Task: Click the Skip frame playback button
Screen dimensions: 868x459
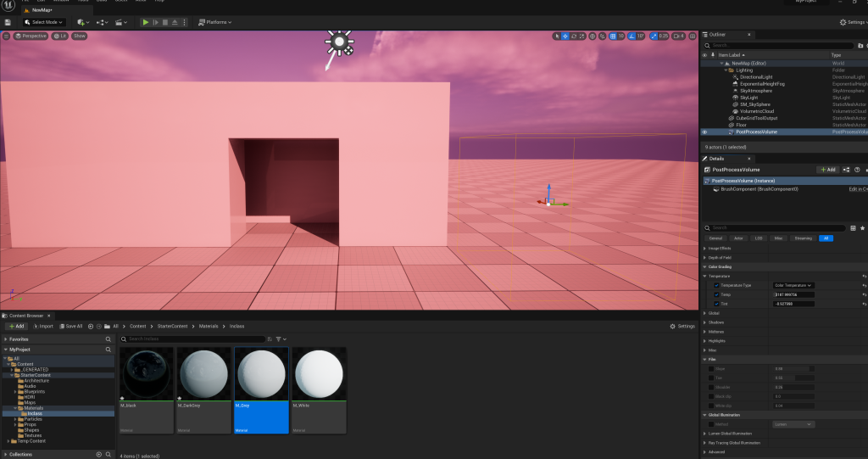Action: pyautogui.click(x=156, y=22)
